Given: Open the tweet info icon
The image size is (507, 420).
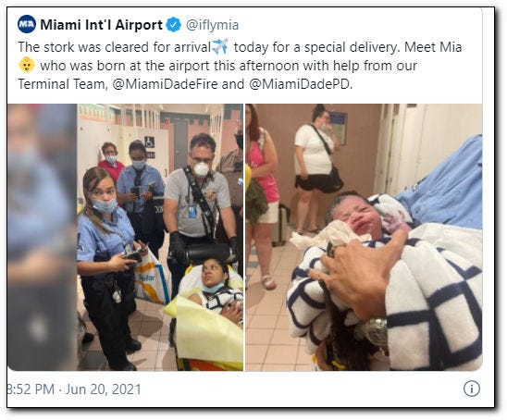Looking at the screenshot, I should click(472, 389).
